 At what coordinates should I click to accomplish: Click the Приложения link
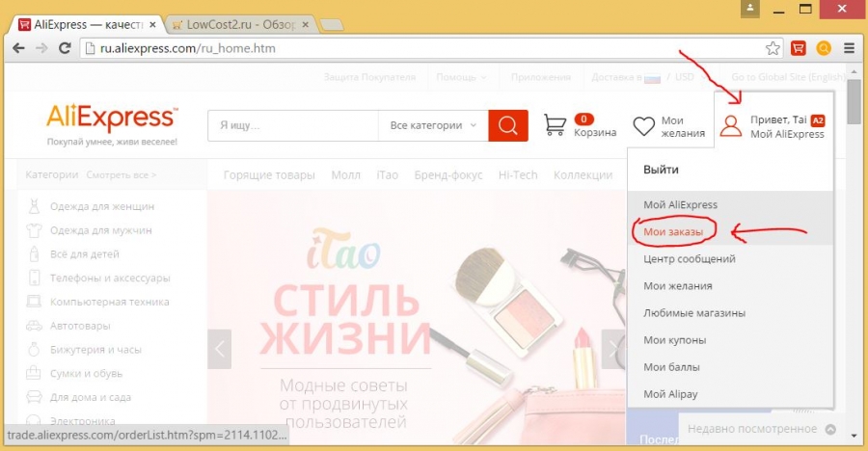541,77
